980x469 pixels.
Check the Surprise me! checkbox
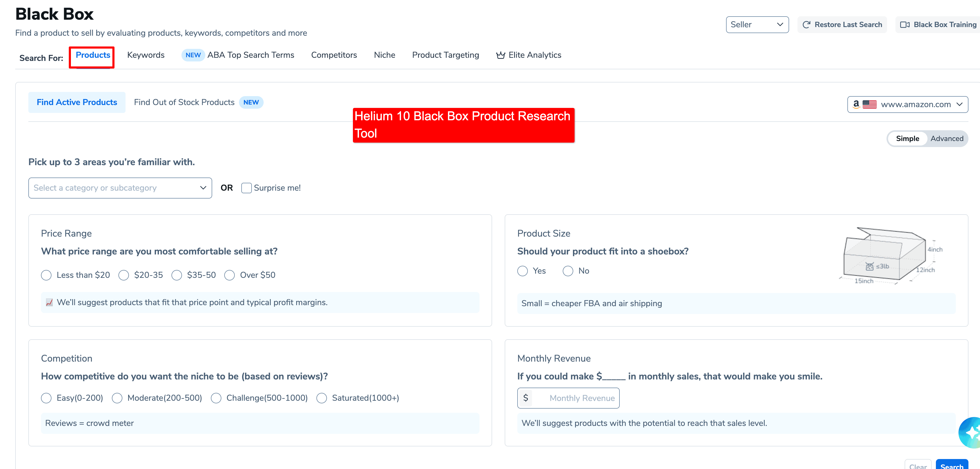click(247, 188)
